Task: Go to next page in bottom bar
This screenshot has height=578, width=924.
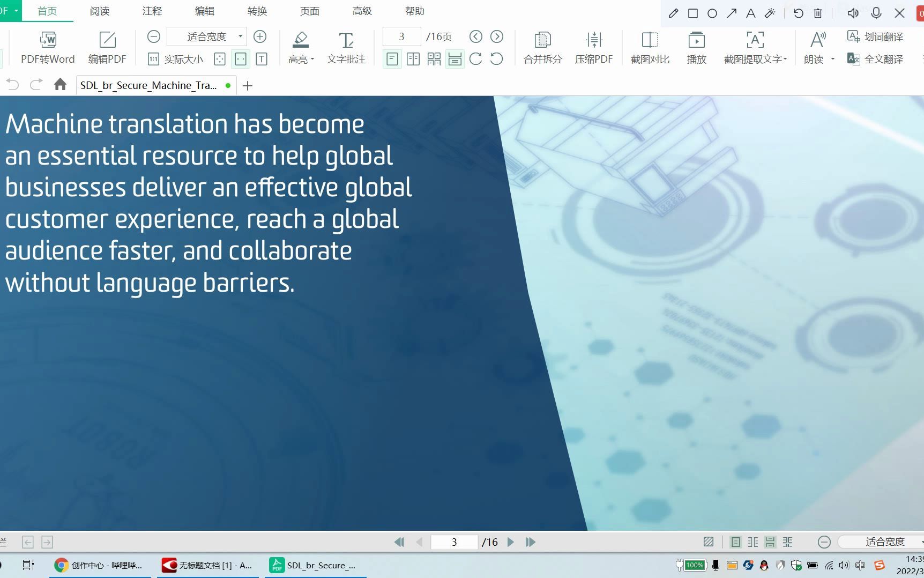Action: [511, 542]
